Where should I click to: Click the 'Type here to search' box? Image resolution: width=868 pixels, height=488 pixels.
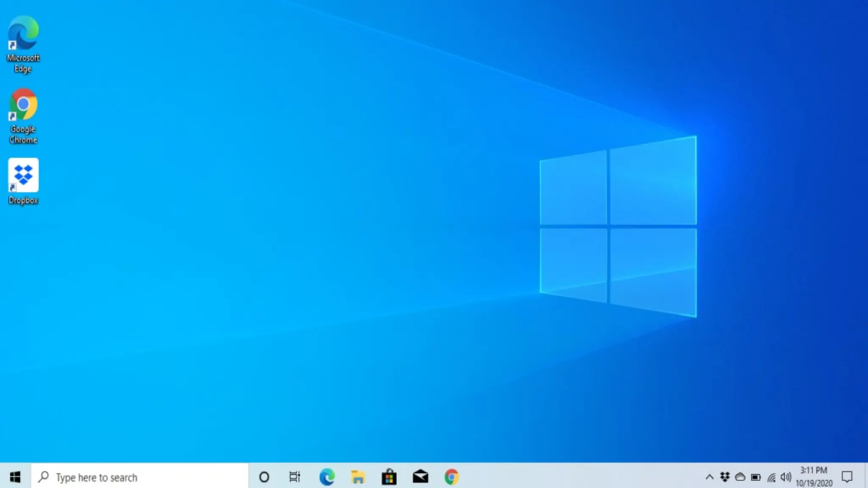pyautogui.click(x=139, y=477)
